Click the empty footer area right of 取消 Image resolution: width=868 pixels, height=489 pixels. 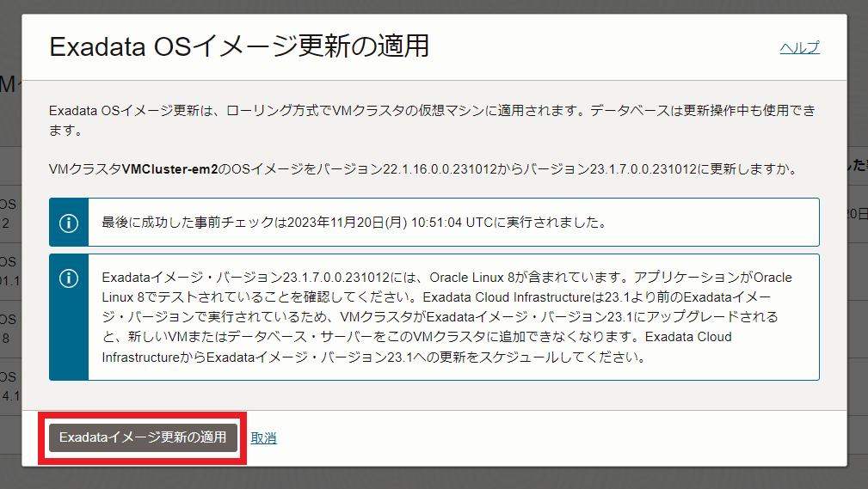point(559,438)
